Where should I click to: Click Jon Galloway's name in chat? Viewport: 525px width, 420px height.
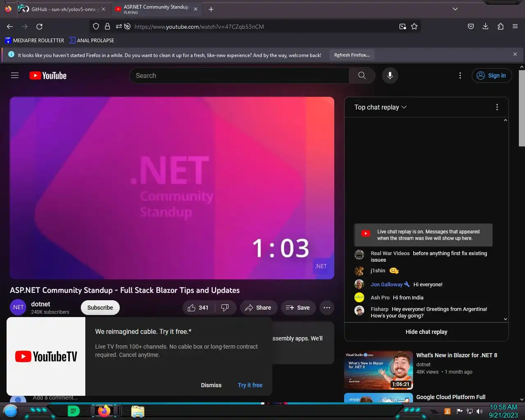(x=387, y=284)
